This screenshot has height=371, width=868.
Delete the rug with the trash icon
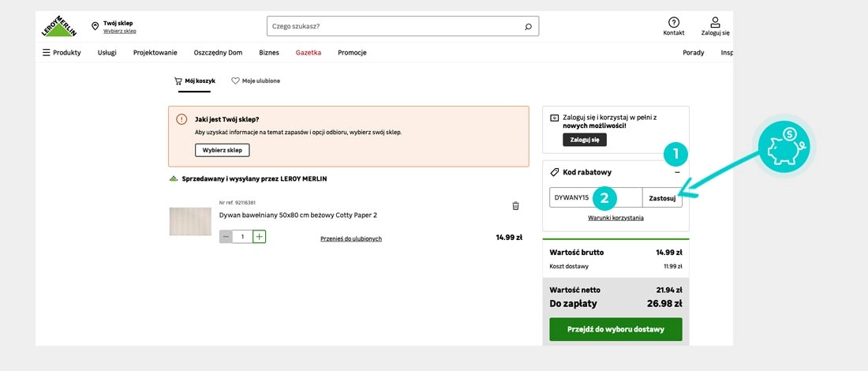click(x=515, y=206)
